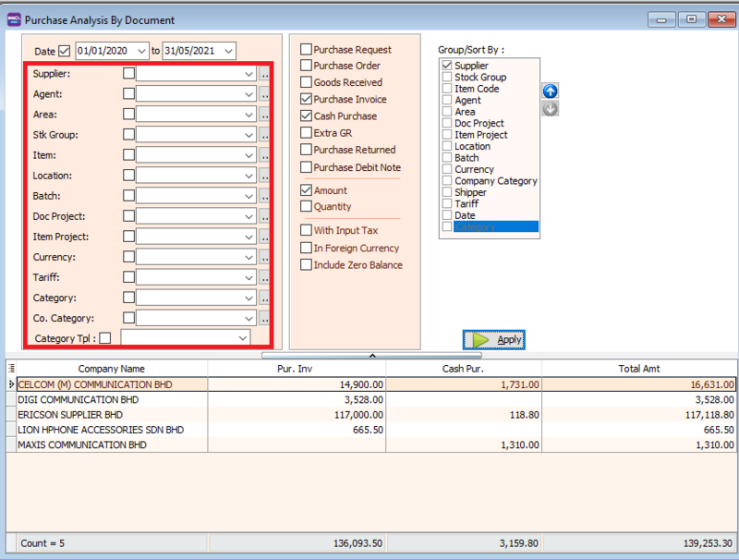Move selected grouping field down using blue down arrow
739x560 pixels.
[x=550, y=108]
